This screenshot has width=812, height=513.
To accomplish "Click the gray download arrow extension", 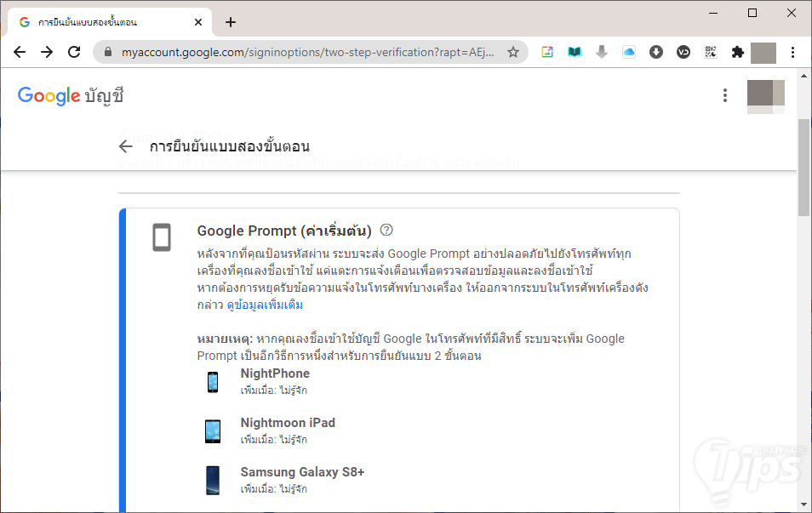I will tap(601, 52).
